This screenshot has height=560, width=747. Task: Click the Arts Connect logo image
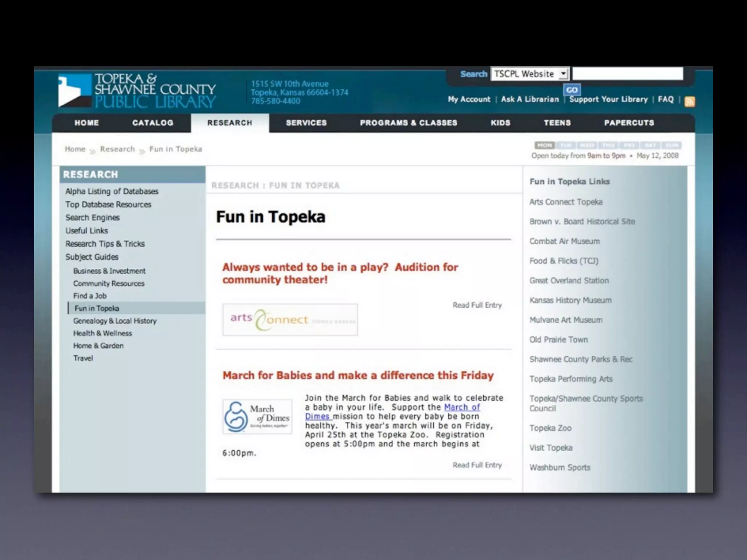[290, 320]
